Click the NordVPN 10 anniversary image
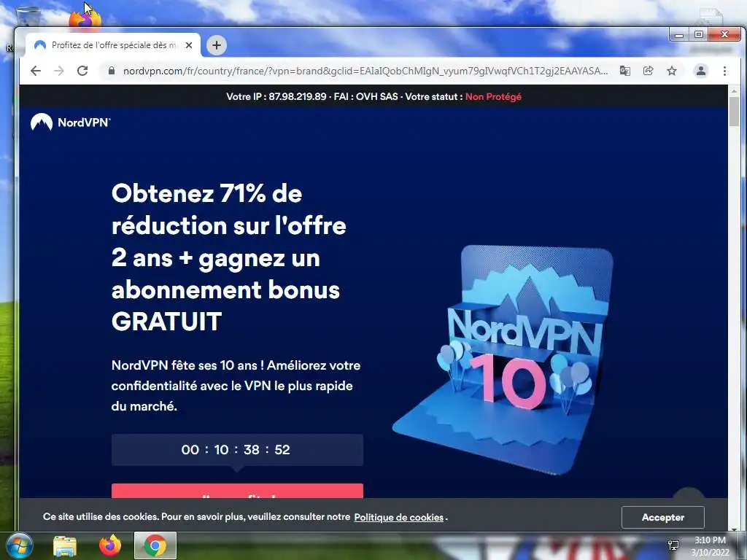The height and width of the screenshot is (560, 747). pos(503,359)
